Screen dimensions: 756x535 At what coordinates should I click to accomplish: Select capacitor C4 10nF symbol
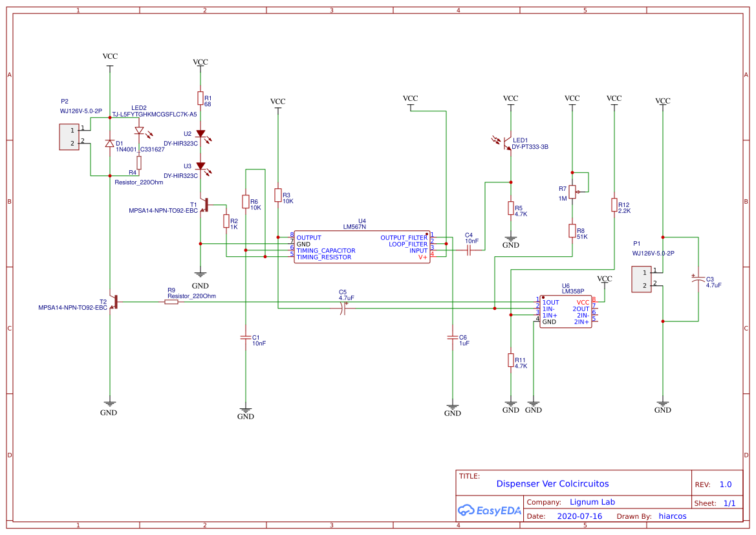pos(470,249)
